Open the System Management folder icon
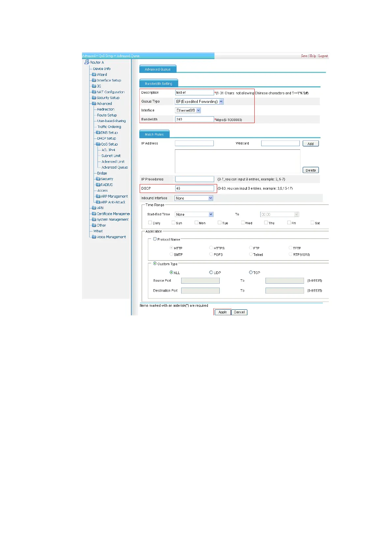This screenshot has width=392, height=533. (94, 219)
